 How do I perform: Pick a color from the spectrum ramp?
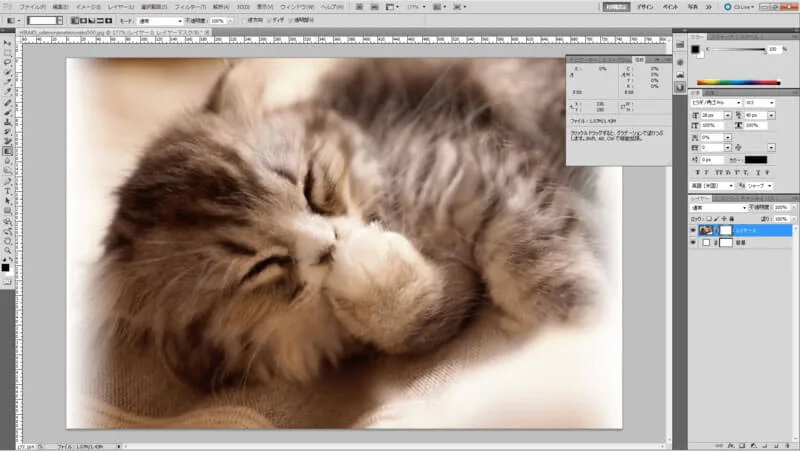pyautogui.click(x=738, y=82)
